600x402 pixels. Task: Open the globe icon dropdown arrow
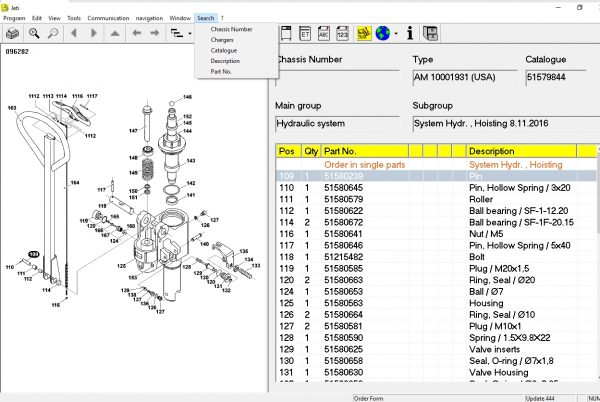(x=396, y=34)
